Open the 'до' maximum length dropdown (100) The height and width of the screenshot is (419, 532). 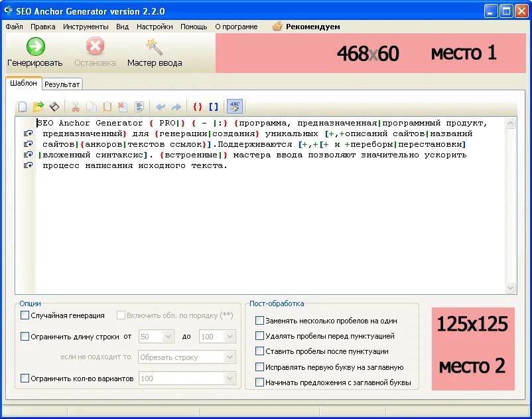coord(230,337)
